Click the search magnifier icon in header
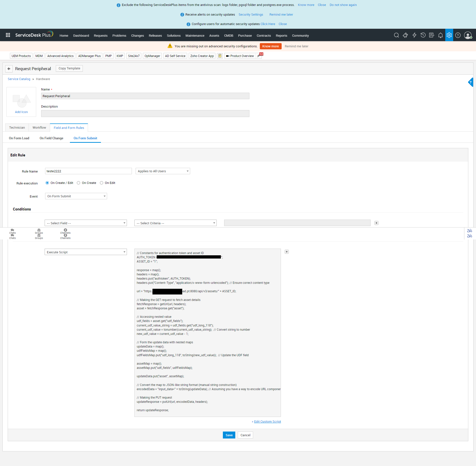Viewport: 476px width, 466px height. point(396,35)
